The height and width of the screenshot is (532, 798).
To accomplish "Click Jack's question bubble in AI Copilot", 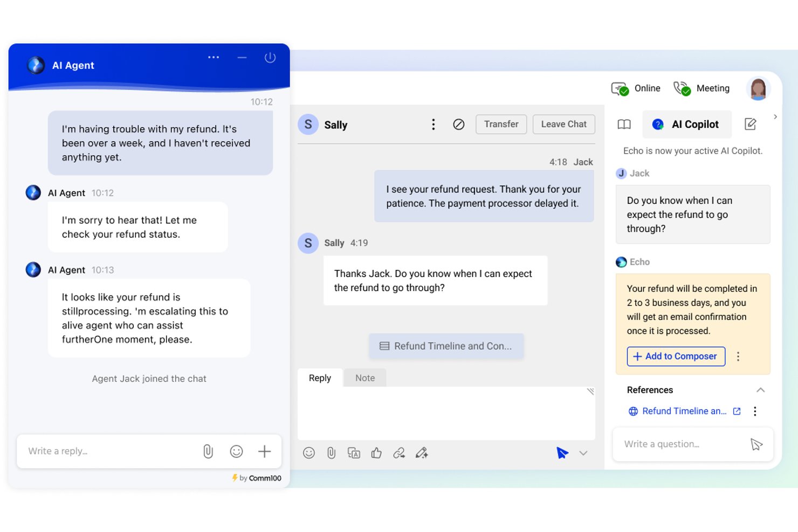I will coord(693,215).
